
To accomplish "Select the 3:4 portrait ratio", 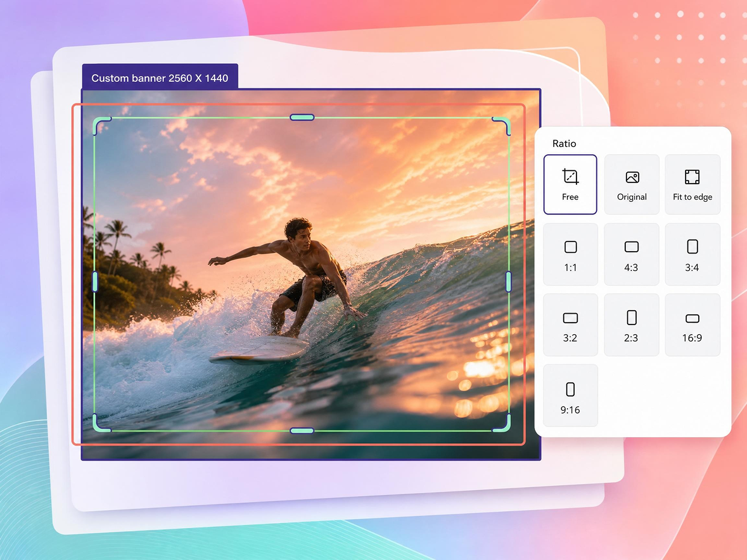I will tap(692, 254).
